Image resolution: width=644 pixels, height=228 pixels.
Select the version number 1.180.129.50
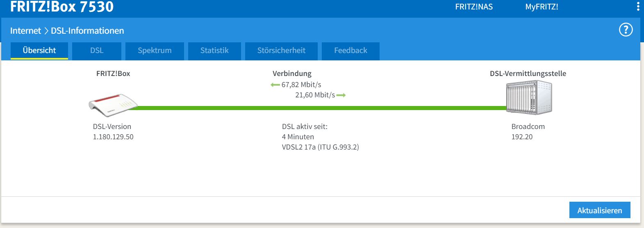pyautogui.click(x=113, y=137)
